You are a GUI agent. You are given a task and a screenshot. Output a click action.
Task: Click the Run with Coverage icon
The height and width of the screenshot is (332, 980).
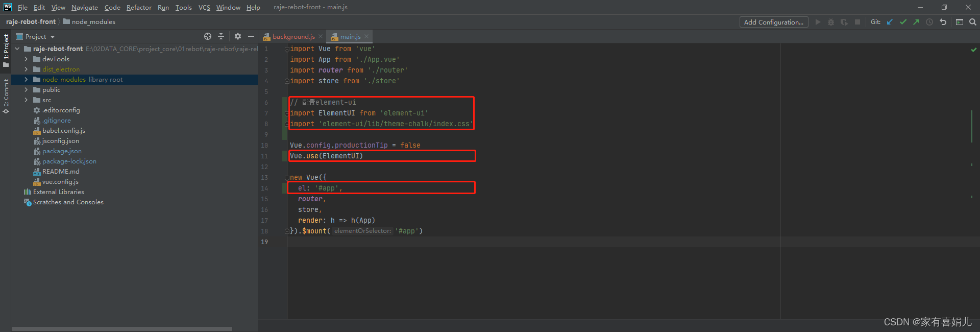coord(844,22)
